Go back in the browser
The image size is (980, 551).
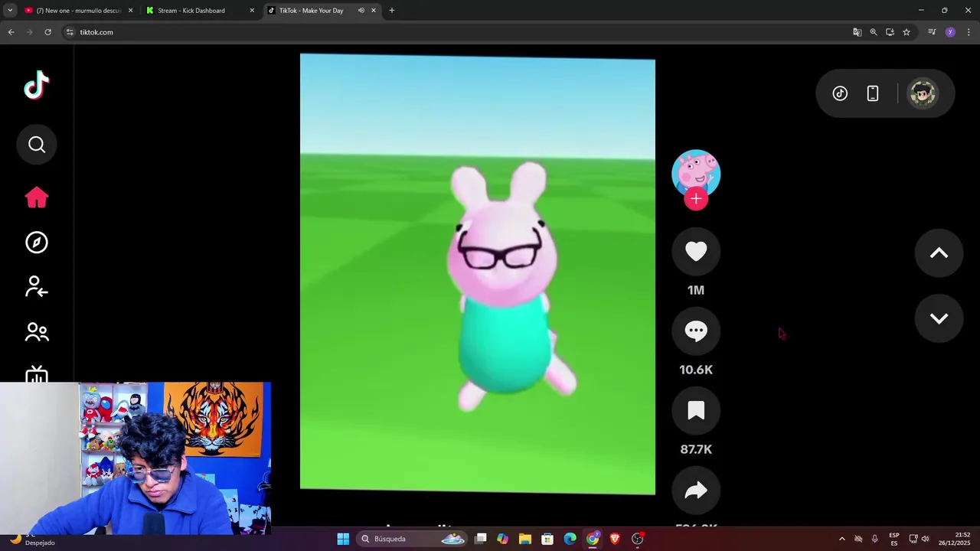[11, 32]
